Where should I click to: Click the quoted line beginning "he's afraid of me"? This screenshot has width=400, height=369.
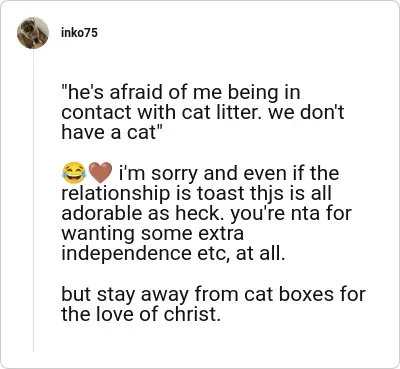click(x=181, y=92)
